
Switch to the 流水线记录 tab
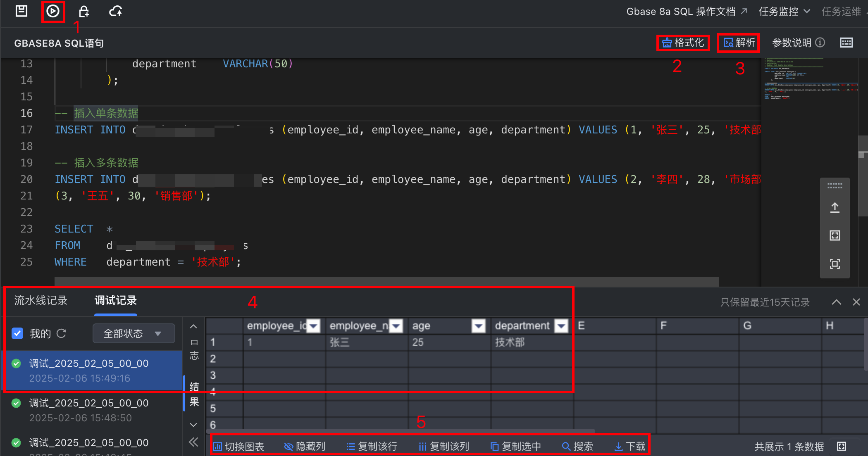tap(41, 301)
